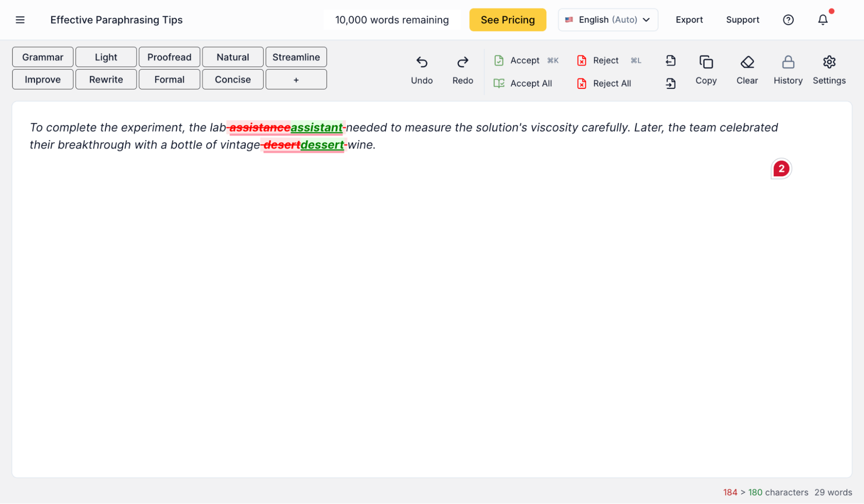864x504 pixels.
Task: Click the struck-through word desert
Action: [x=282, y=145]
